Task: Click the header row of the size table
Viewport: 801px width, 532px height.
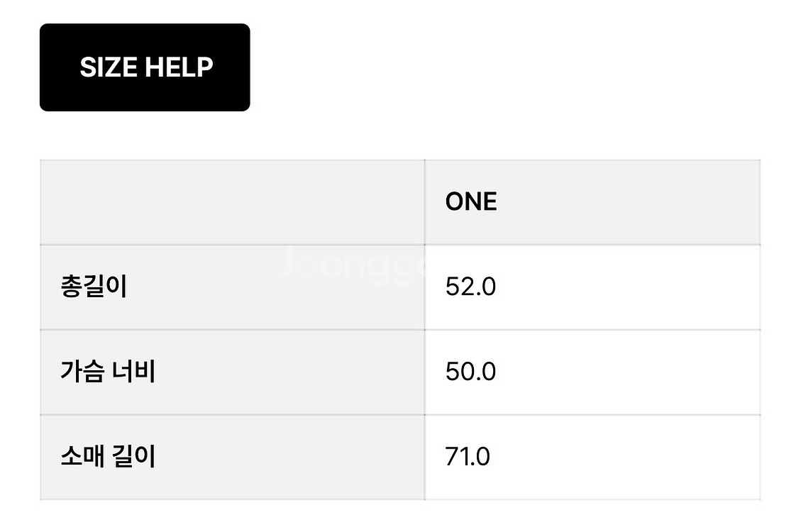Action: point(401,201)
